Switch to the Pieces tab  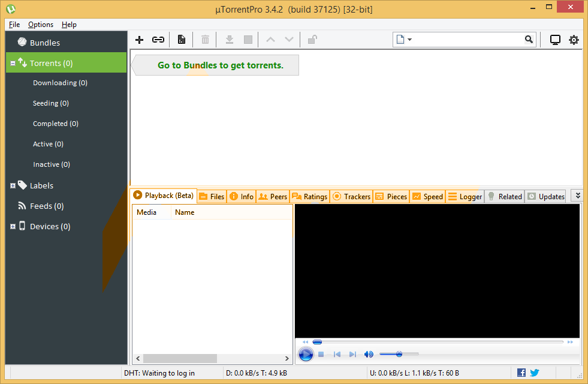click(x=391, y=196)
